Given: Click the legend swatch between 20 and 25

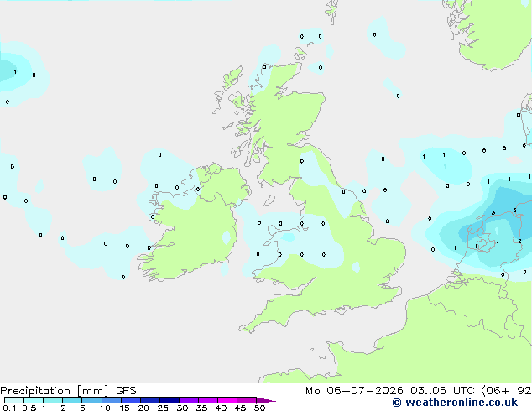Looking at the screenshot, I should pyautogui.click(x=150, y=400).
